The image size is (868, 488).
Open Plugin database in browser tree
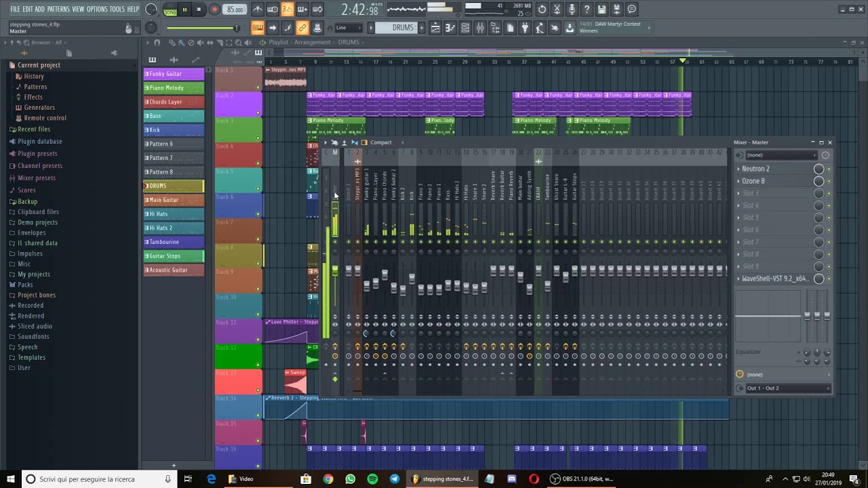[40, 142]
